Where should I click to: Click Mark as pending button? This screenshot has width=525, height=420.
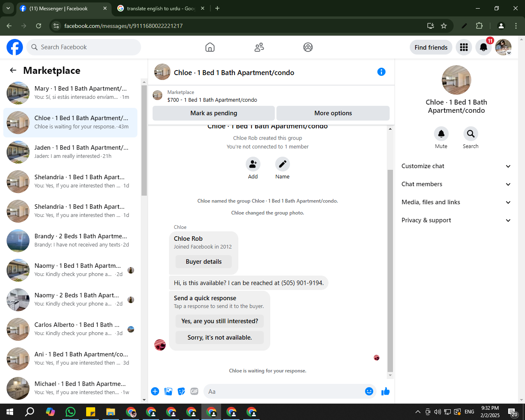click(214, 113)
